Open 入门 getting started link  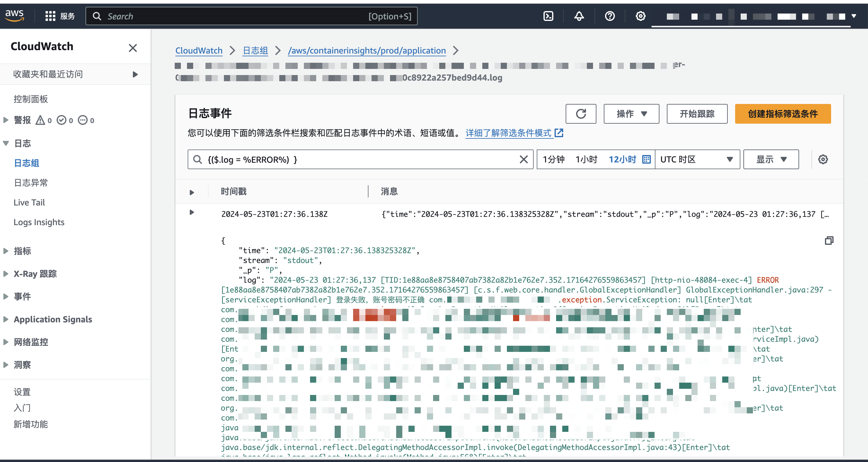click(22, 408)
